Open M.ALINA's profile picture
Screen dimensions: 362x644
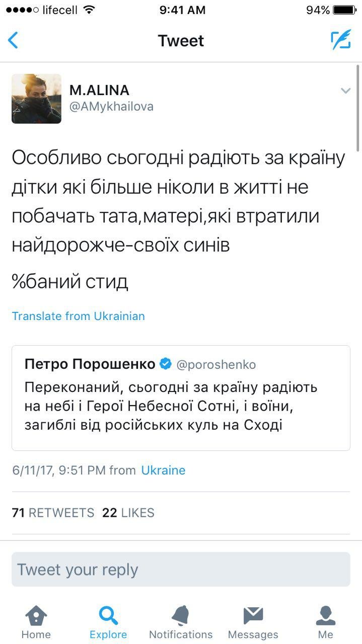(36, 99)
